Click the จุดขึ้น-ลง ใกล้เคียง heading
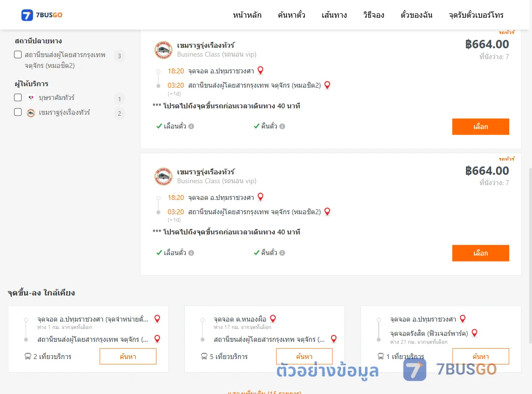The width and height of the screenshot is (532, 394). point(41,293)
